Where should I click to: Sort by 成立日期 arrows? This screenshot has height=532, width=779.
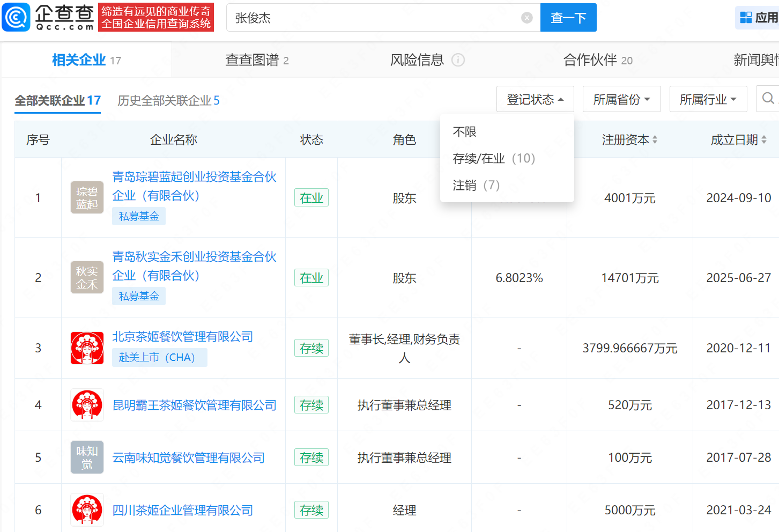click(764, 140)
